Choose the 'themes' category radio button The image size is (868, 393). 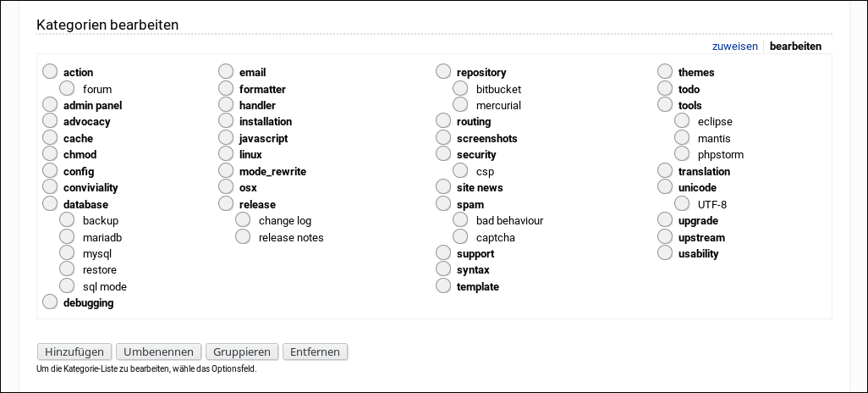665,72
